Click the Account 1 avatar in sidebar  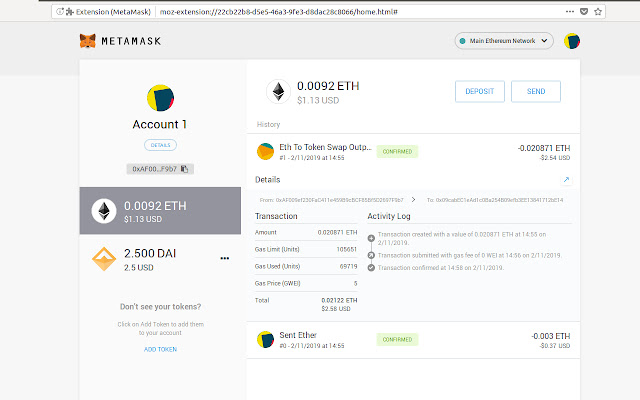[162, 96]
